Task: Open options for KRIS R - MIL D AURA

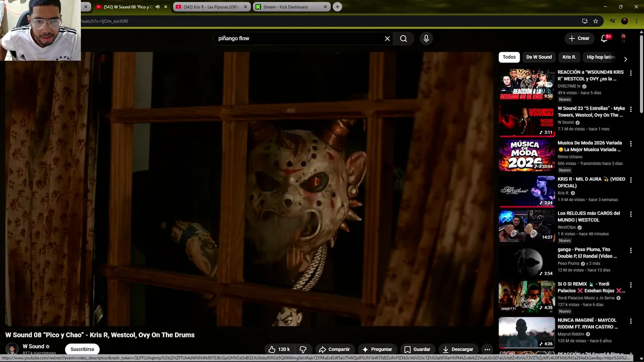Action: point(631,179)
